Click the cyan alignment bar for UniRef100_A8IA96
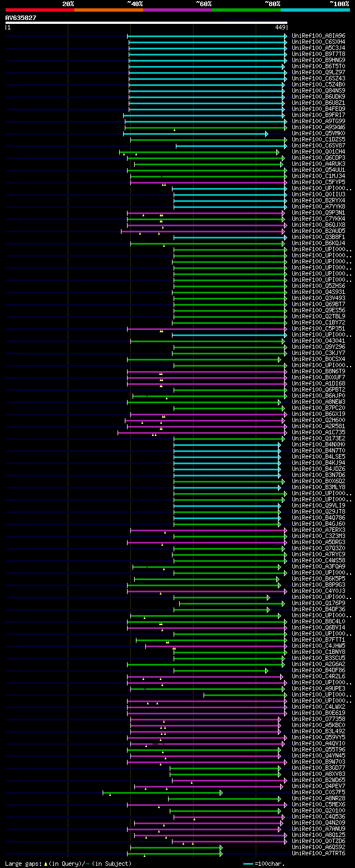355x868 pixels. coord(207,35)
